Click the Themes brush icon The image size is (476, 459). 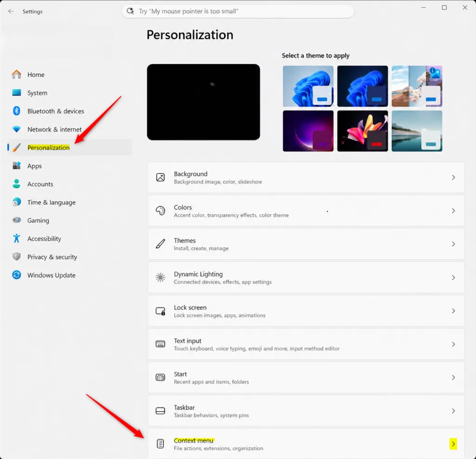point(160,244)
